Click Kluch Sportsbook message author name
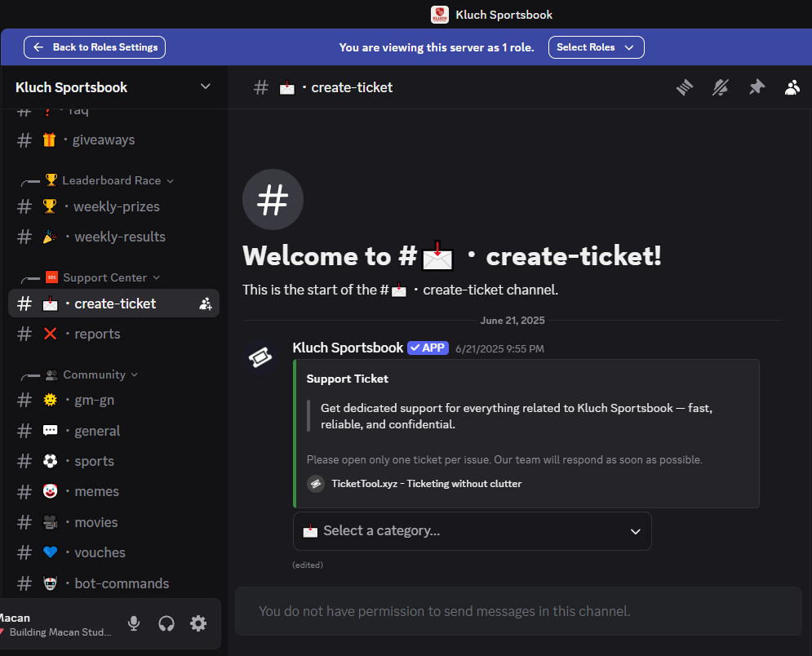This screenshot has width=812, height=656. point(348,348)
